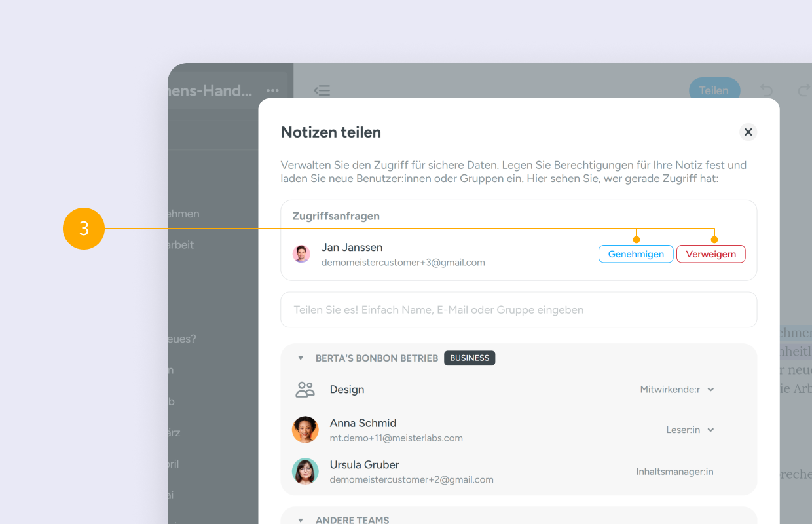This screenshot has height=524, width=812.
Task: Click the name Ursula Gruber
Action: 365,465
